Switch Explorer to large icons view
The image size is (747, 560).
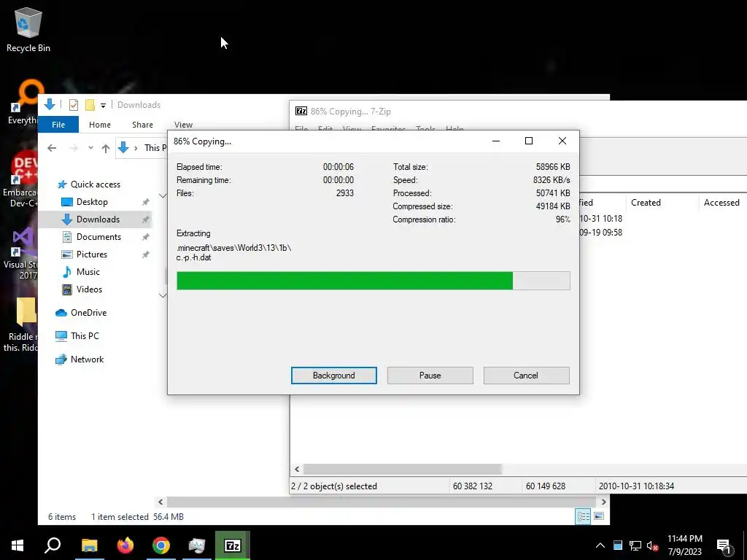click(600, 517)
